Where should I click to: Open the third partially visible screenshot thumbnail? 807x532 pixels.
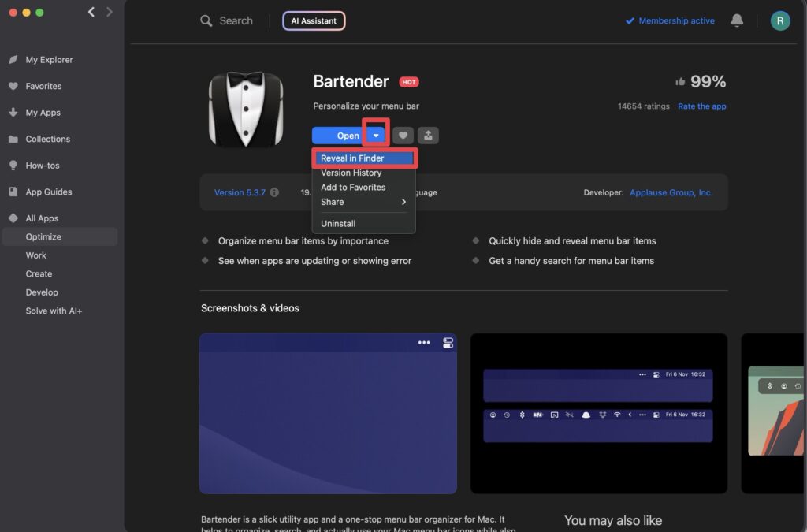(774, 413)
